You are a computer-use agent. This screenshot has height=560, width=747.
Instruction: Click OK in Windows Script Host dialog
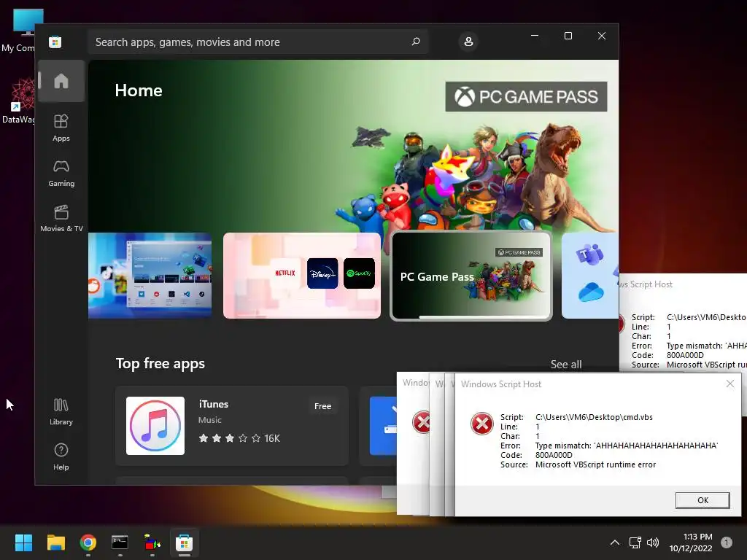tap(703, 500)
